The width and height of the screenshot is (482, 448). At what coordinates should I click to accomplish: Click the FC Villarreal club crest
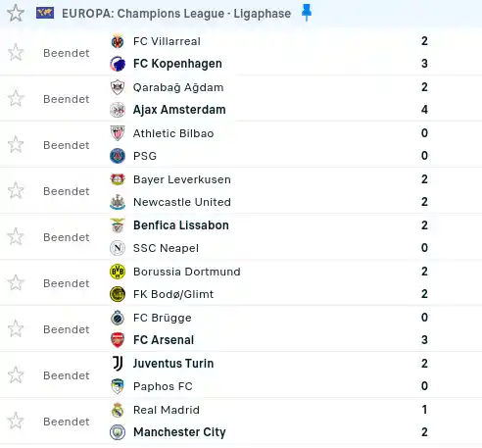(x=118, y=41)
